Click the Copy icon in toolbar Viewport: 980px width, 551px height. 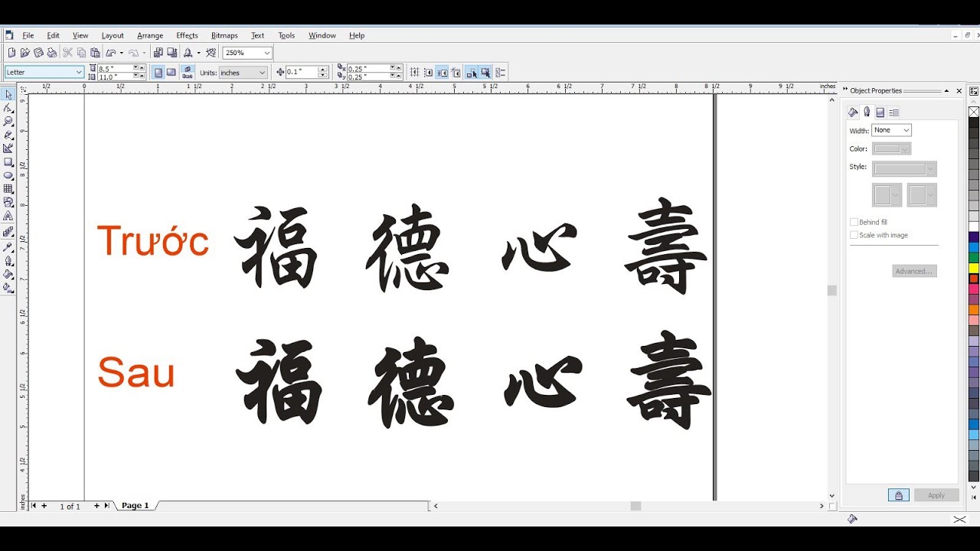point(81,53)
